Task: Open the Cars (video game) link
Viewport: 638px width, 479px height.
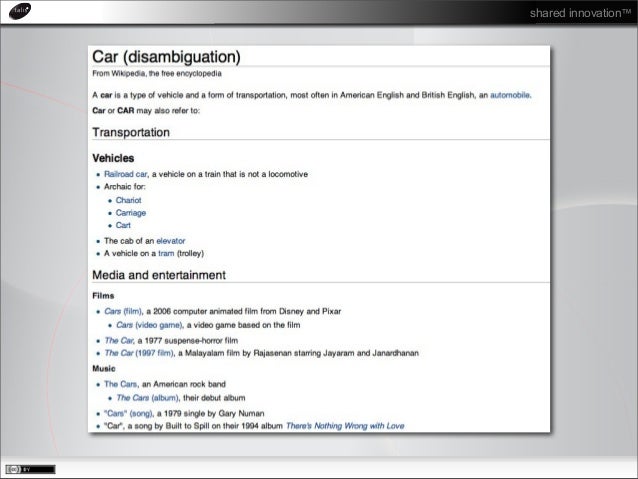Action: tap(149, 325)
